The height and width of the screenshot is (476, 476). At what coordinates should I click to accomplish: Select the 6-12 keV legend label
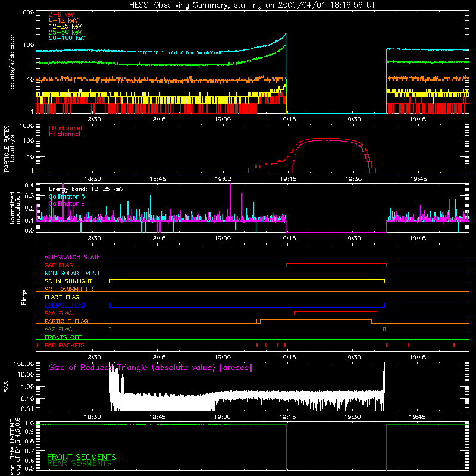(x=64, y=20)
